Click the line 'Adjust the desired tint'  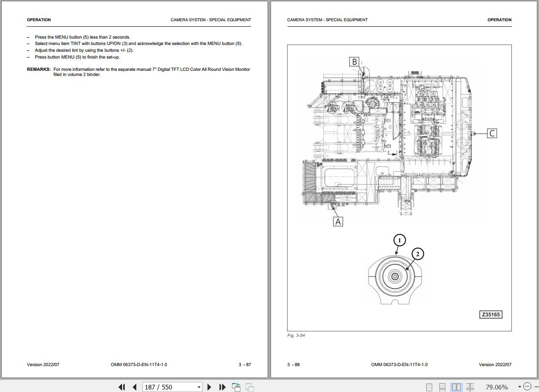point(84,50)
